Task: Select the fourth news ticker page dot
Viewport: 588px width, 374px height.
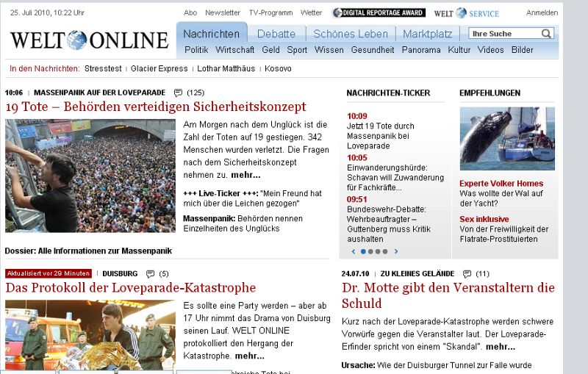Action: coord(385,251)
